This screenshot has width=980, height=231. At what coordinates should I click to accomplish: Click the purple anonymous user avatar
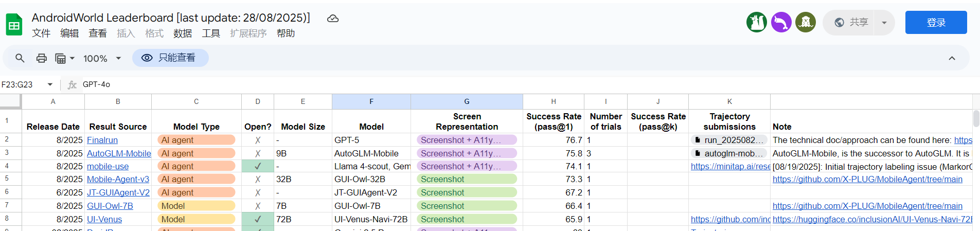pos(781,22)
